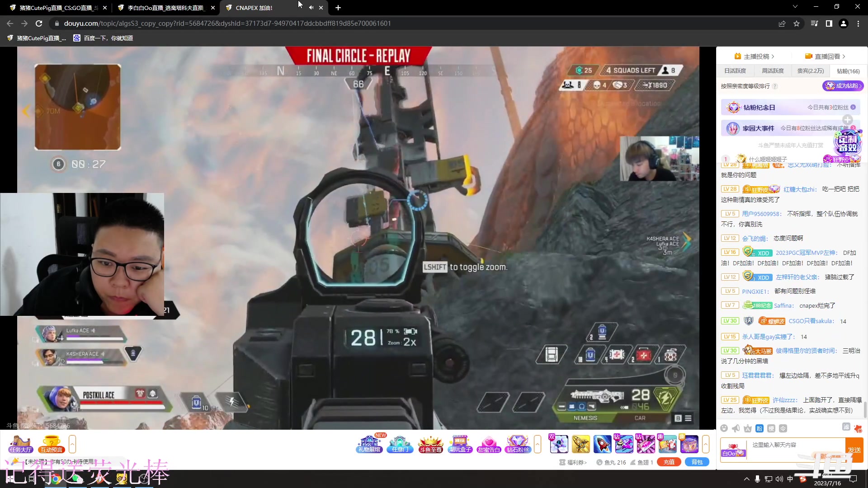Switch to 贵宾(2.2万) tab

click(x=810, y=71)
